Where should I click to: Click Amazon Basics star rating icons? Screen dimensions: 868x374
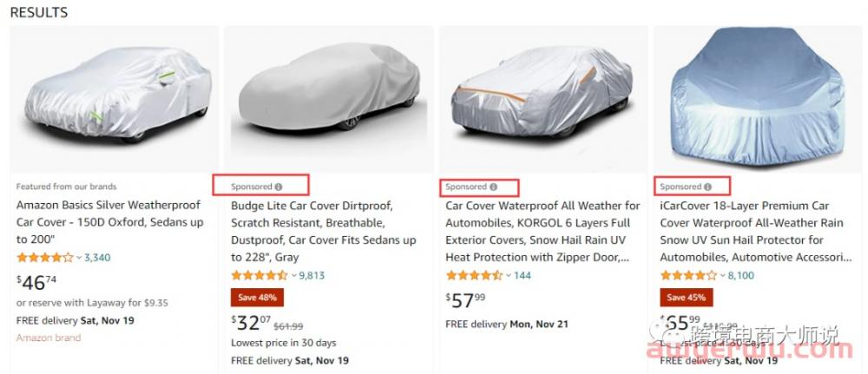[45, 258]
